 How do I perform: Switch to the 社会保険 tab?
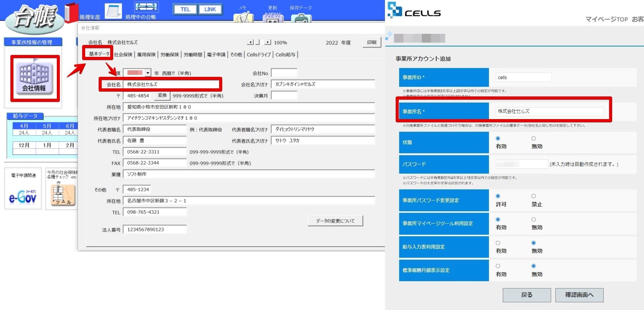pyautogui.click(x=123, y=55)
